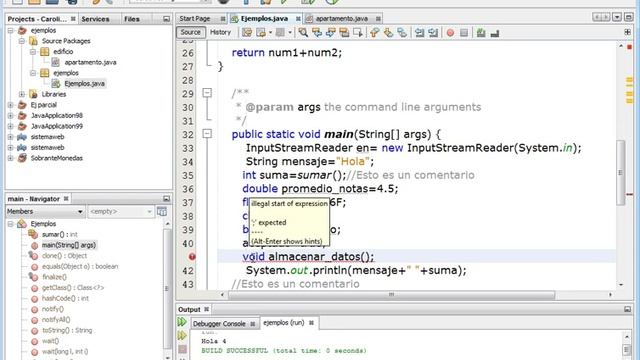Click Stop Macro Recording square icon
Viewport: 640px width, 360px height.
pos(464,33)
